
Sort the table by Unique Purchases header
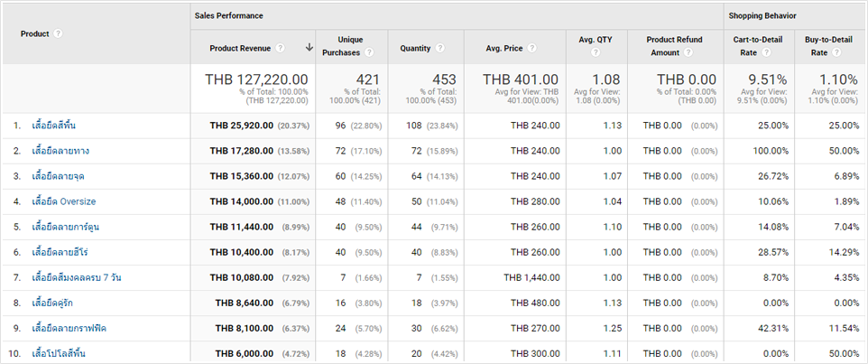click(x=350, y=46)
